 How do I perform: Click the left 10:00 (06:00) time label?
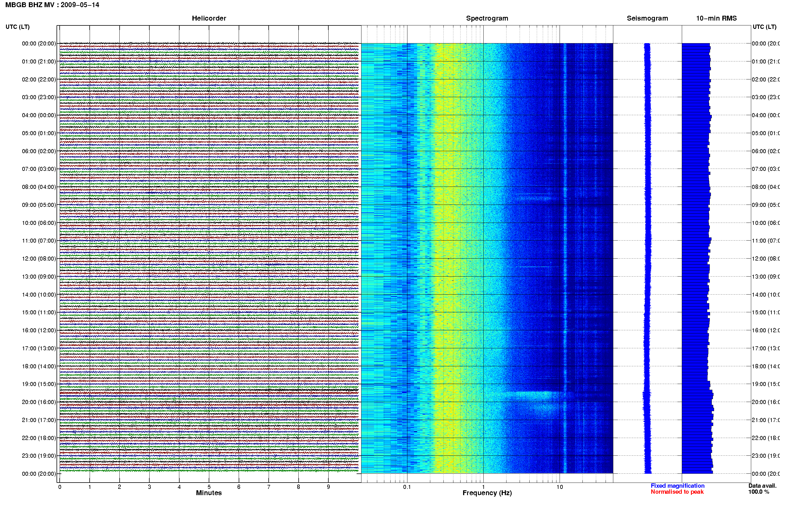pyautogui.click(x=39, y=223)
